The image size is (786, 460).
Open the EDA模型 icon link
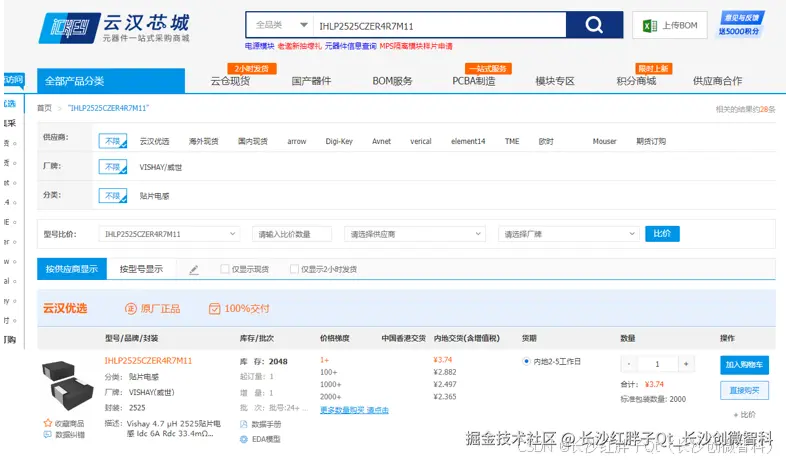tap(244, 439)
